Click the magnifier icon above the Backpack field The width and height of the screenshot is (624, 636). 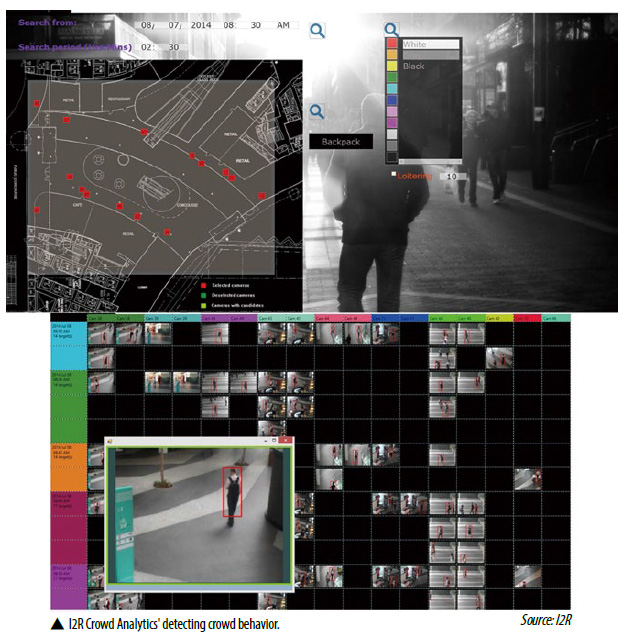click(317, 112)
